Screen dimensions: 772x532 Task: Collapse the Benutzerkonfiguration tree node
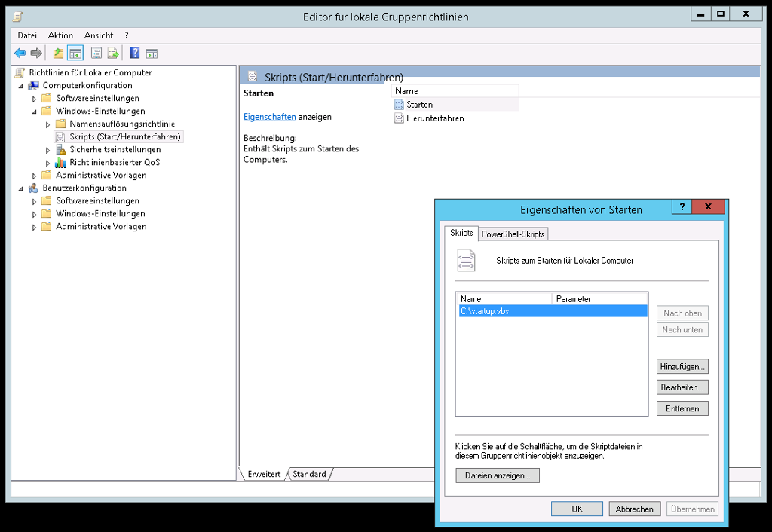[x=21, y=188]
